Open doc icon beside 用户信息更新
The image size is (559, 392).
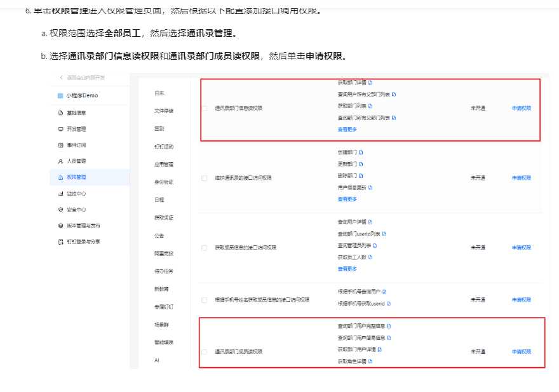(x=370, y=187)
